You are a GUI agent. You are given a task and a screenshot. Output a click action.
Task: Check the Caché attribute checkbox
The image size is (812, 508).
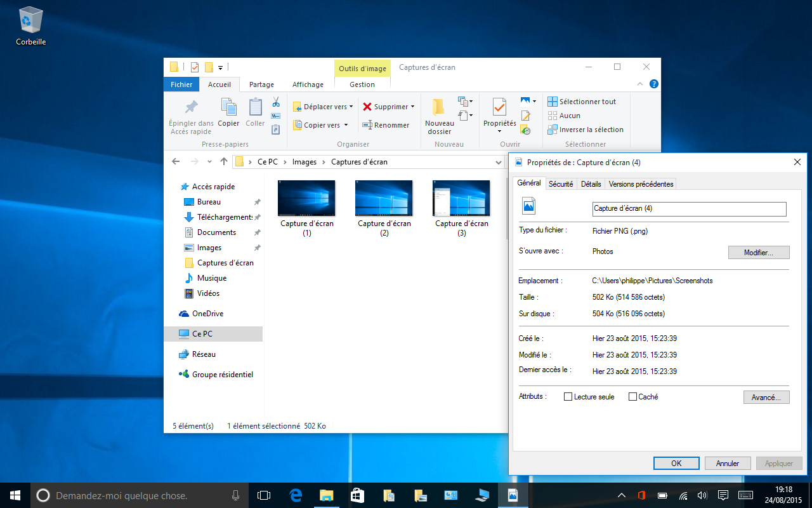pos(632,397)
